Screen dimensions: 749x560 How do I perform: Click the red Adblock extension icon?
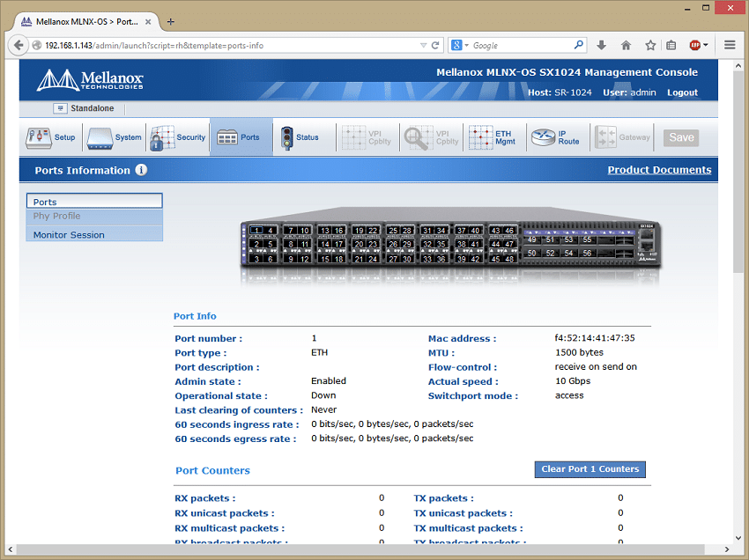695,46
